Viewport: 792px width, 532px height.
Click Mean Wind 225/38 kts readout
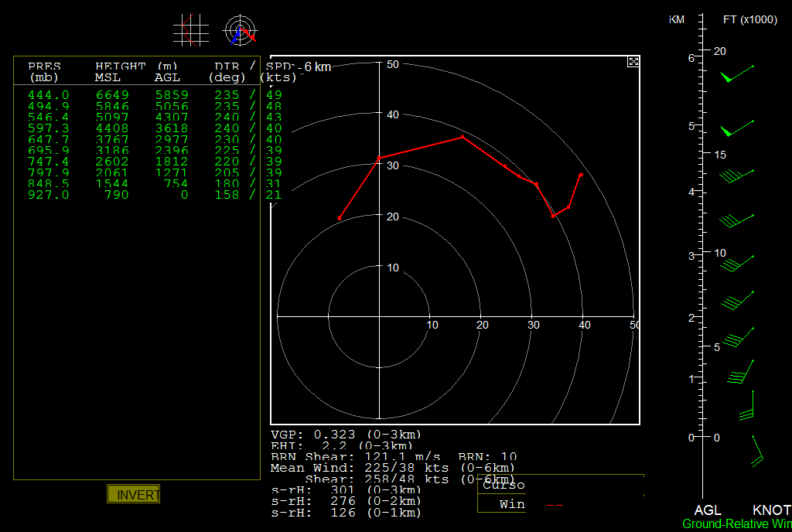tap(392, 468)
